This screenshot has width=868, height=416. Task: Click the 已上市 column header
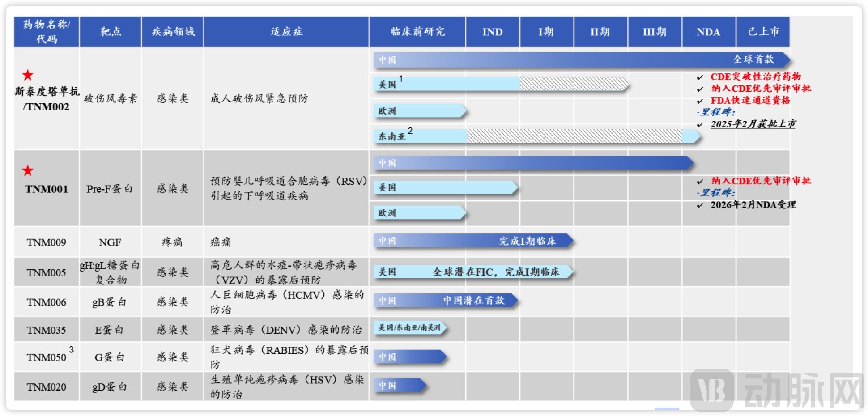(x=763, y=32)
